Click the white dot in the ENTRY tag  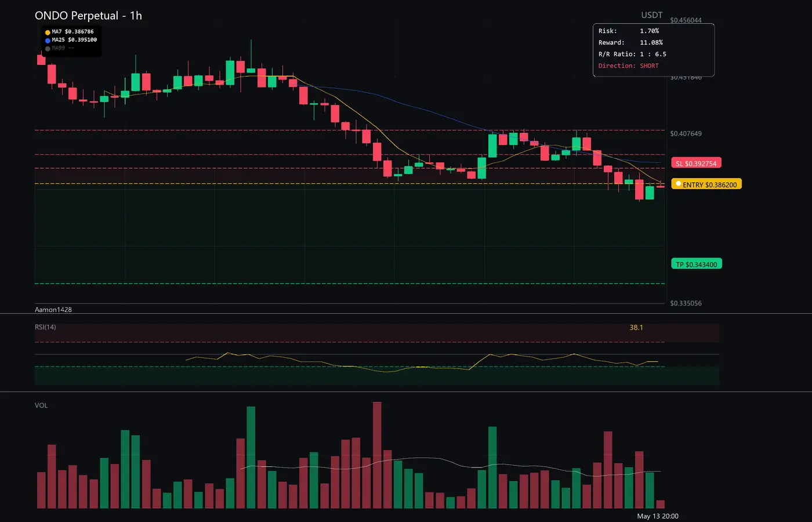(678, 184)
